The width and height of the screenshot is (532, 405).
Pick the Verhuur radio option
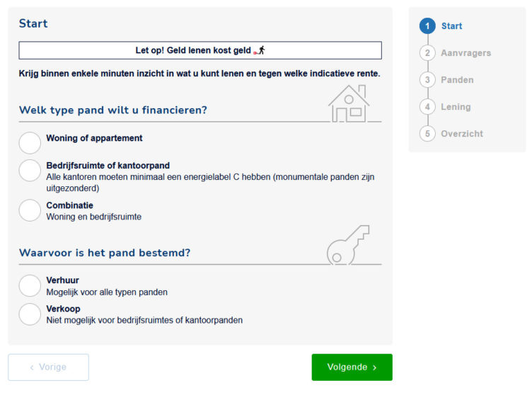(30, 285)
